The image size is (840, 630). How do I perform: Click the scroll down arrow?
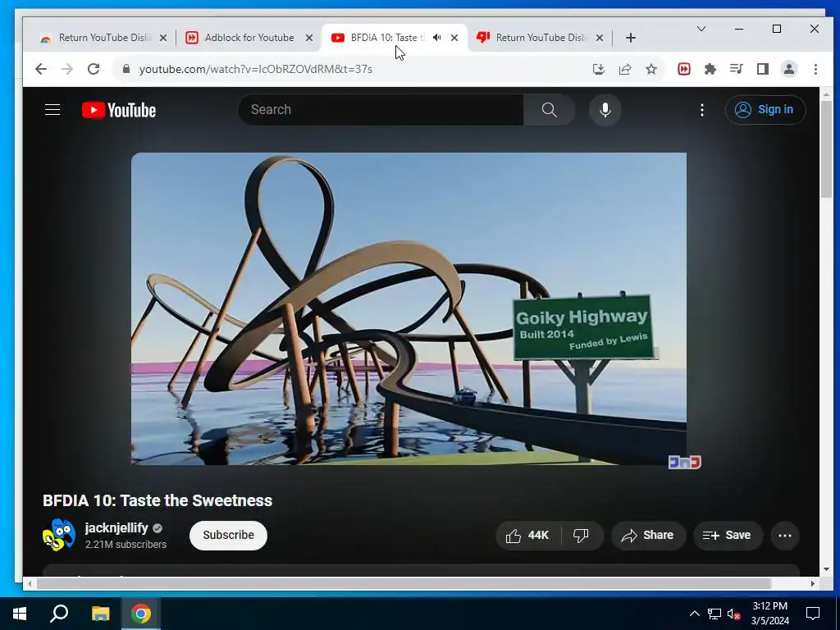point(827,569)
